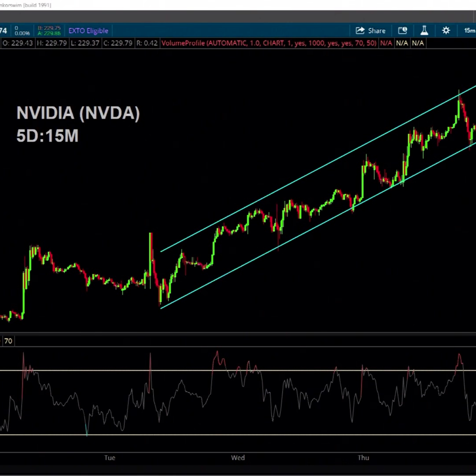Select the NVIDIA (NVDA) text annotation
Screen dimensions: 476x476
[x=78, y=113]
